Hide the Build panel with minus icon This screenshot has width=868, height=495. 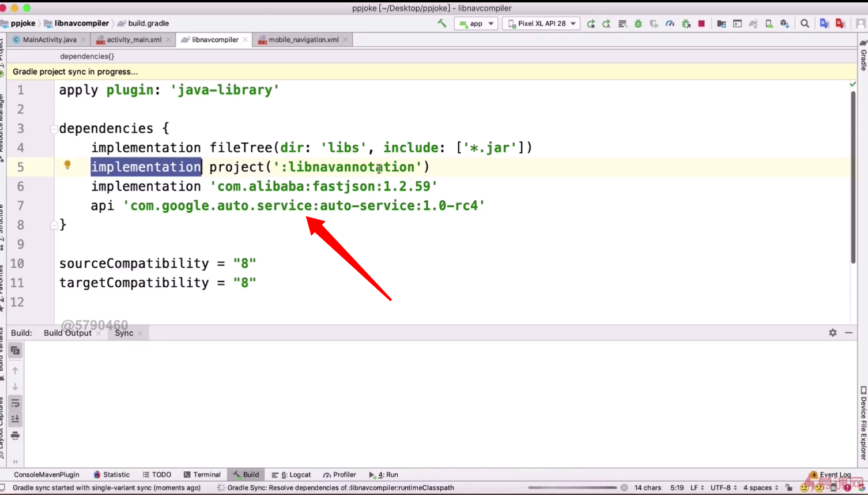tap(849, 333)
